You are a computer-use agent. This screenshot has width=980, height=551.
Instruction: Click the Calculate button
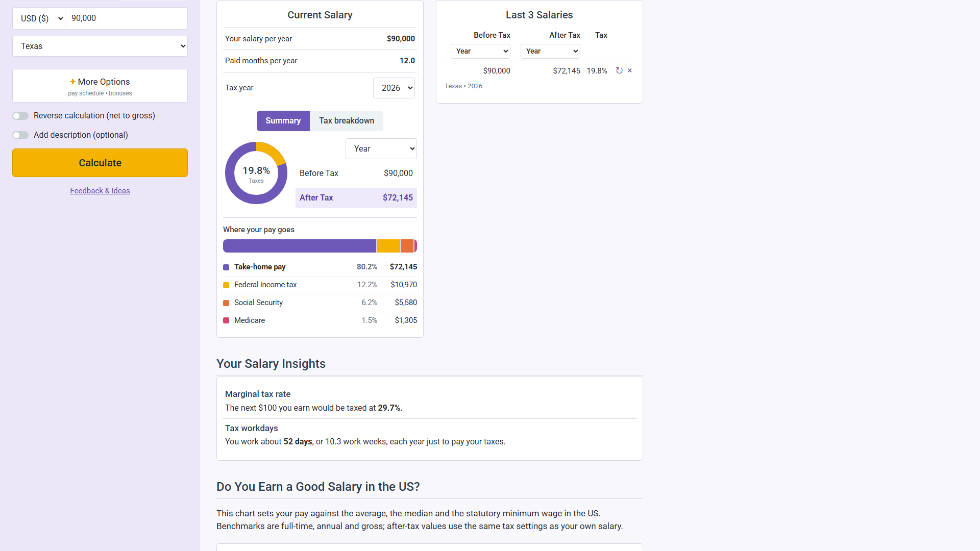(x=100, y=163)
